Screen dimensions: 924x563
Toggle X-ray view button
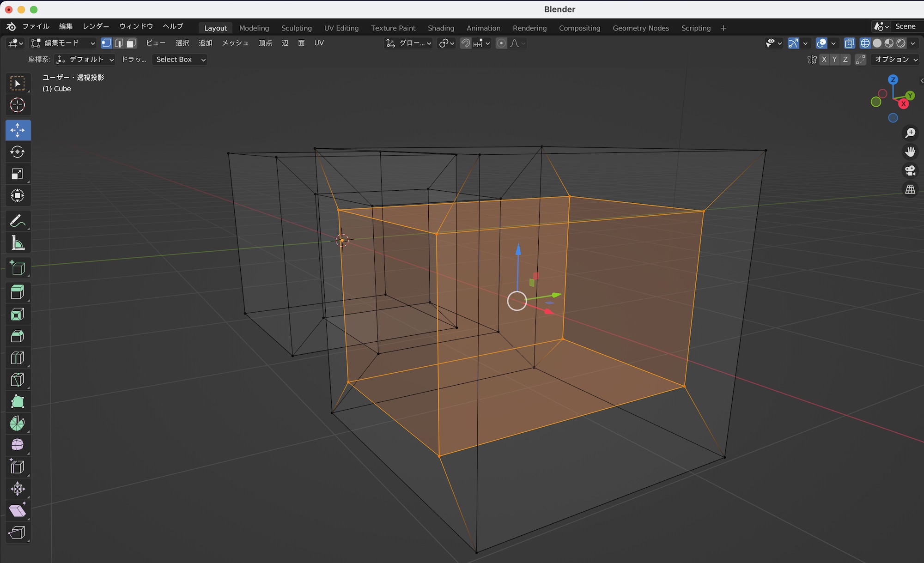click(849, 43)
